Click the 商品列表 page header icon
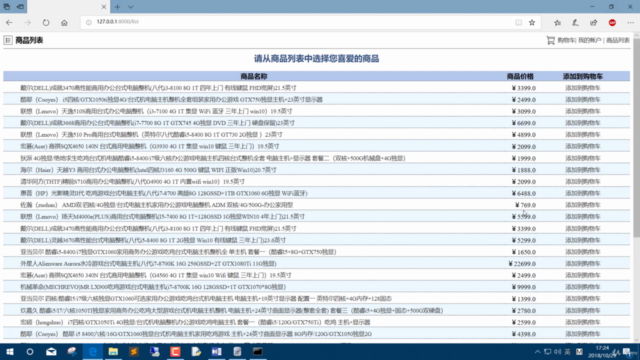Screen dimensions: 640x360 pyautogui.click(x=8, y=40)
